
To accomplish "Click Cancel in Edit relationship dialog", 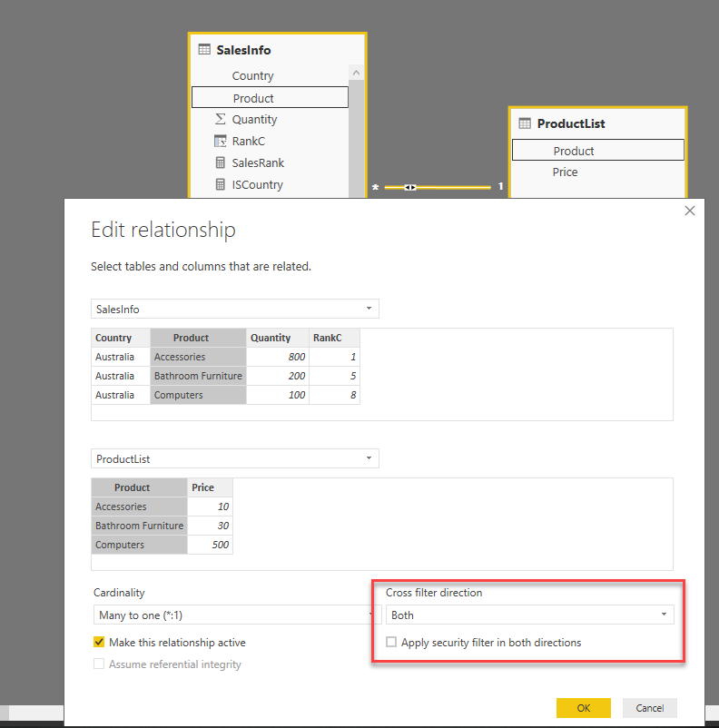I will pos(649,707).
